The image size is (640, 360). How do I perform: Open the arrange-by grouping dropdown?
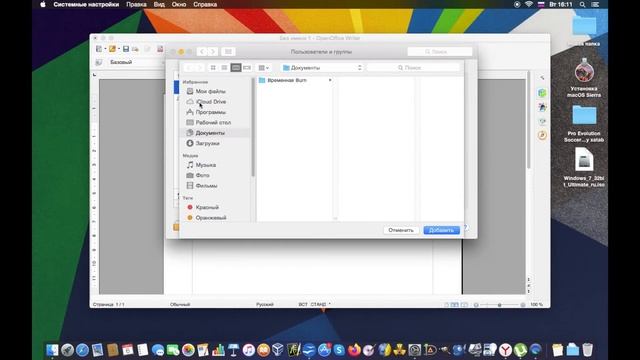point(263,68)
